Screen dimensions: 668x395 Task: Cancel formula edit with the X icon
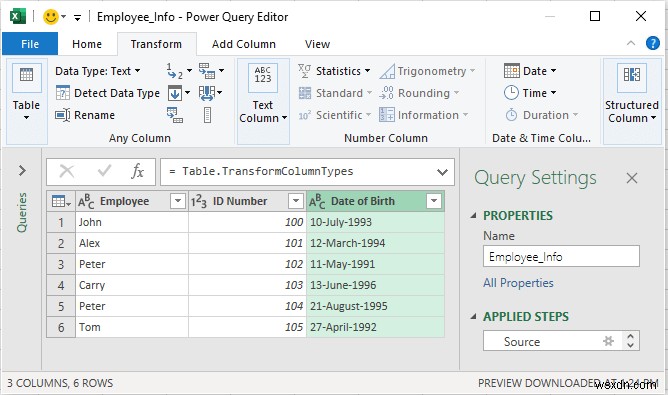coord(67,171)
